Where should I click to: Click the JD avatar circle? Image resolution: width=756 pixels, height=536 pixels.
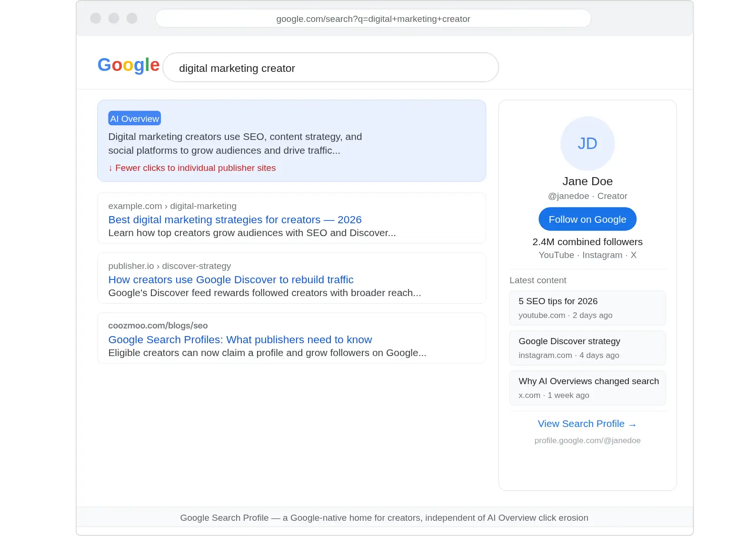click(587, 143)
